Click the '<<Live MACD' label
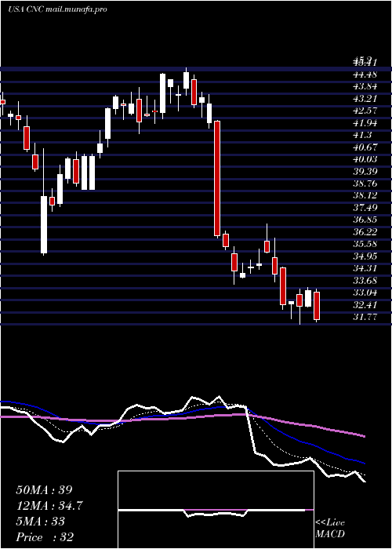392x549 pixels. pos(330,529)
